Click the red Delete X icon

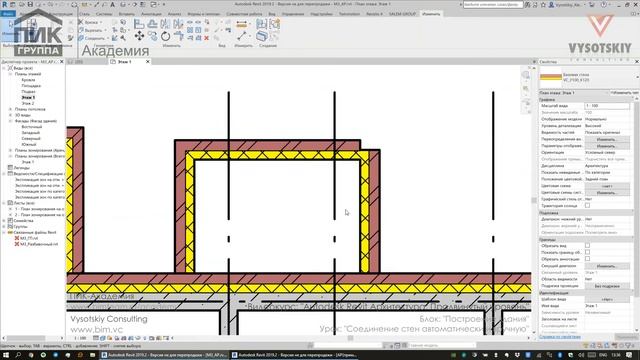pyautogui.click(x=207, y=38)
